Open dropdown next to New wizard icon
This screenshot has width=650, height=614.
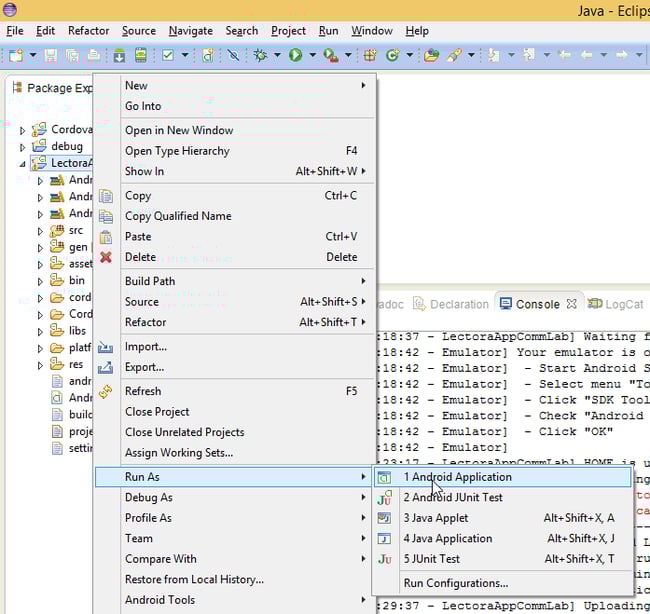point(33,55)
